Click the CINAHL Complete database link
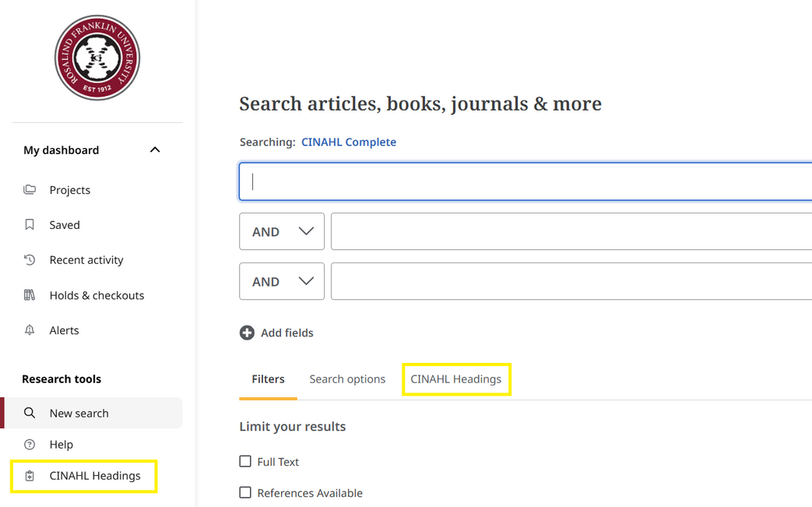Viewport: 812px width, 507px height. [349, 142]
